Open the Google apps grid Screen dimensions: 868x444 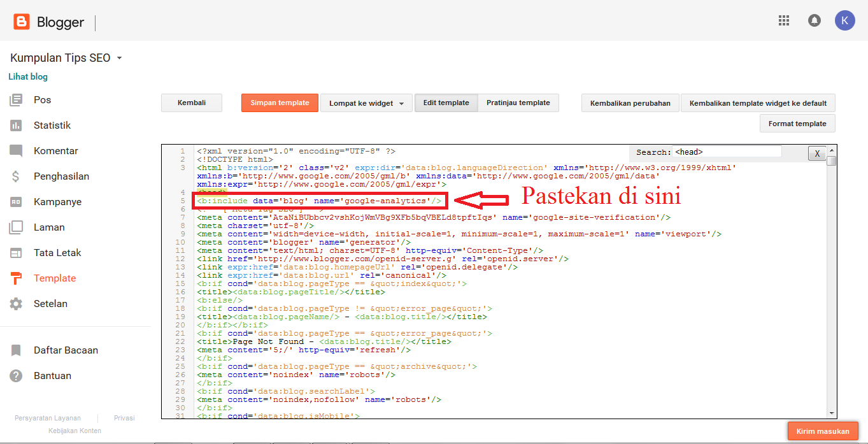pos(784,20)
